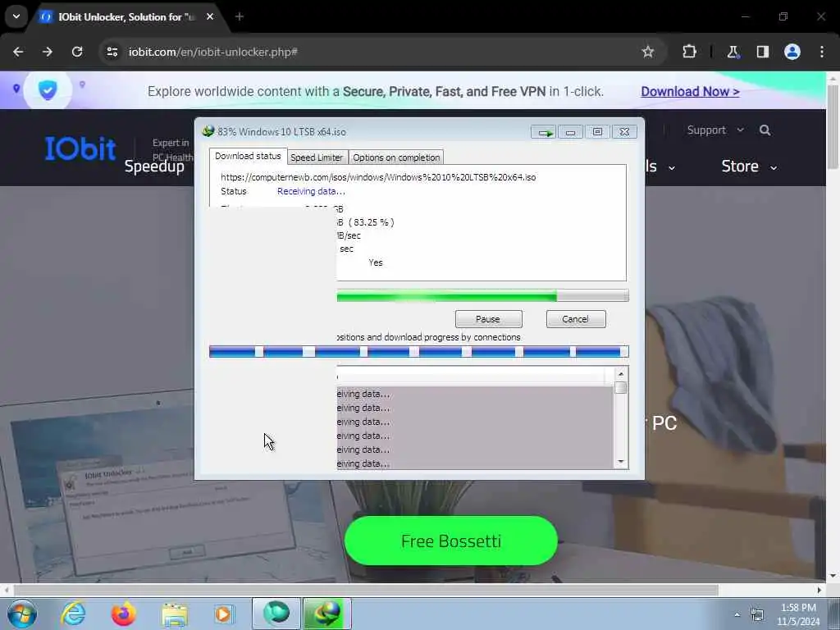Open Windows Explorer from taskbar

click(x=174, y=614)
